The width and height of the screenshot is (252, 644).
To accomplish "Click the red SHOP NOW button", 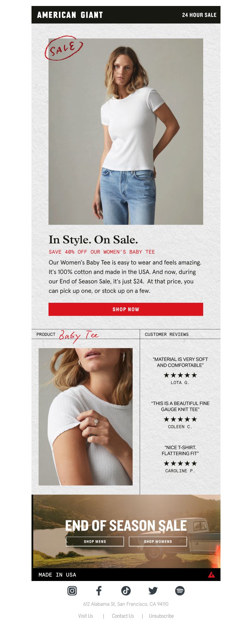I will click(126, 309).
